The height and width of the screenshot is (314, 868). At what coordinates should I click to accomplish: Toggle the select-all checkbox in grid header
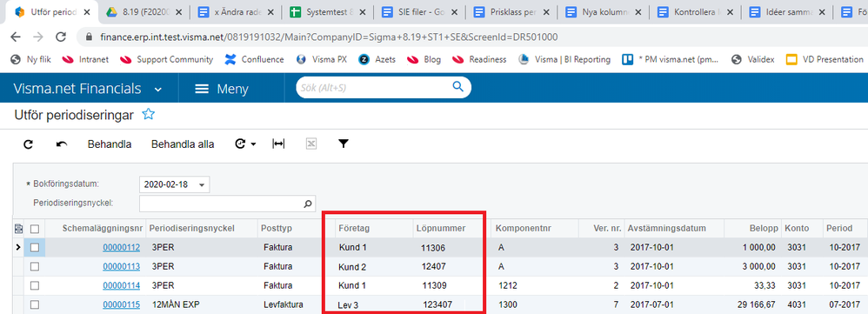34,228
